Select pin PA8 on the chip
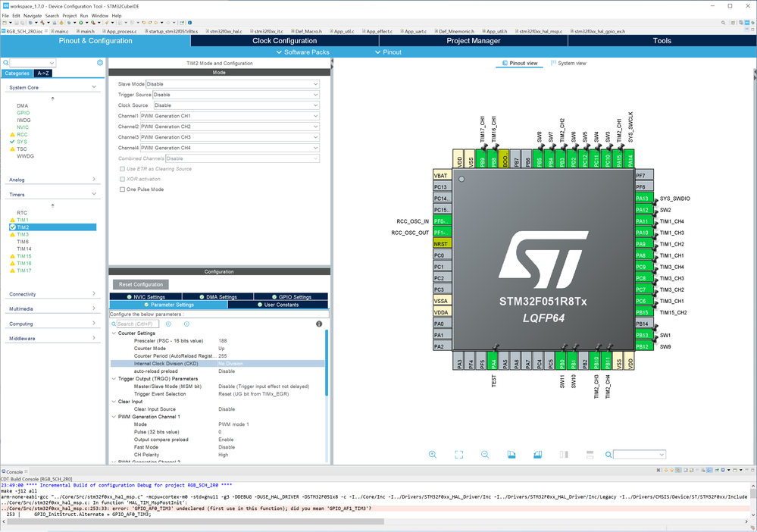Viewport: 757px width, 532px height. tap(645, 255)
